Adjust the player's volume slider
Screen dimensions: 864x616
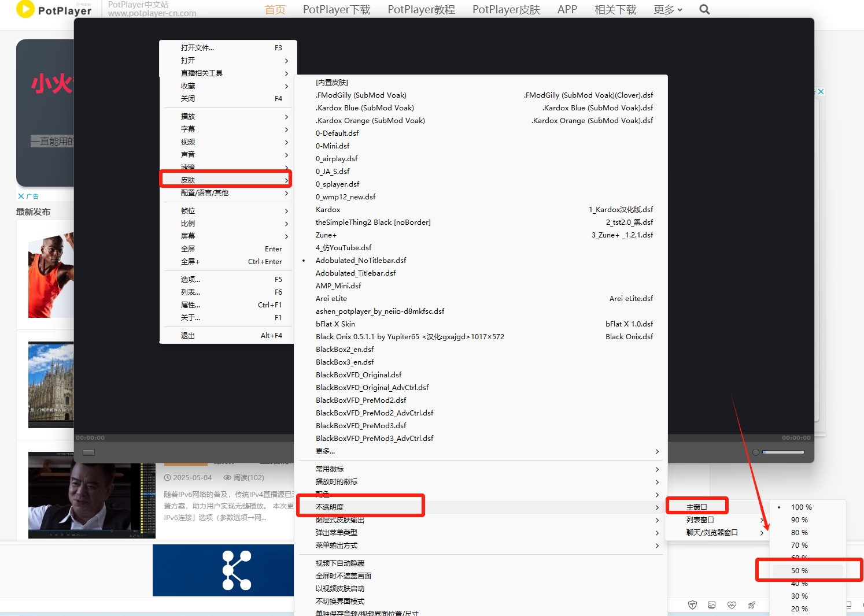(783, 452)
